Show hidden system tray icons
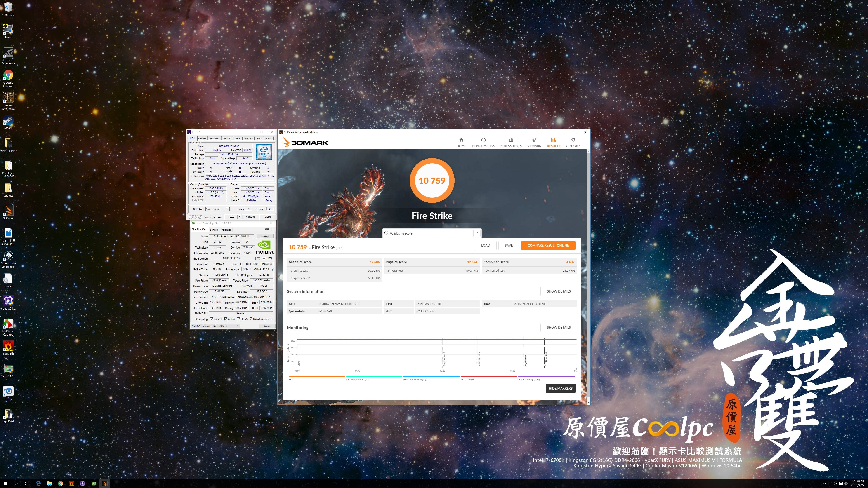 pyautogui.click(x=825, y=483)
